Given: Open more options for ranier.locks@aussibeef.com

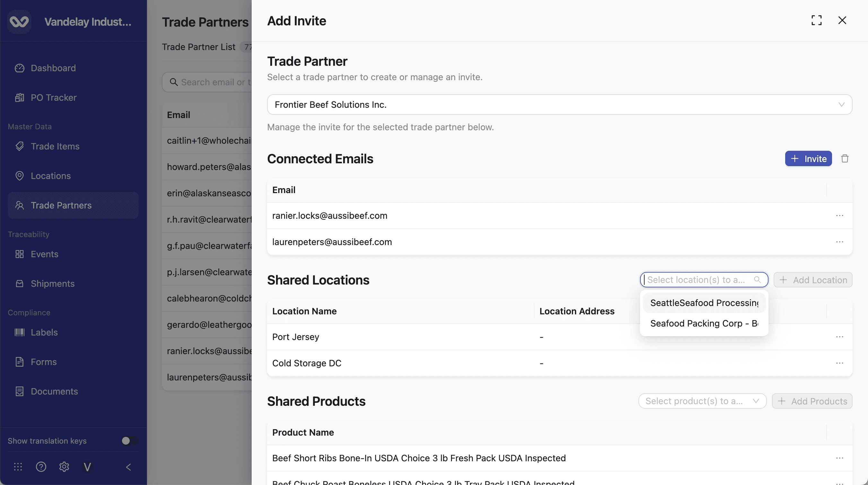Looking at the screenshot, I should tap(839, 216).
